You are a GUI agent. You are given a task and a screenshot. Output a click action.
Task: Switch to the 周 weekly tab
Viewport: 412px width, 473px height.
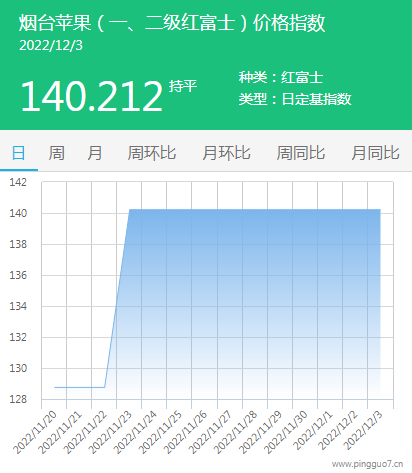[x=56, y=153]
